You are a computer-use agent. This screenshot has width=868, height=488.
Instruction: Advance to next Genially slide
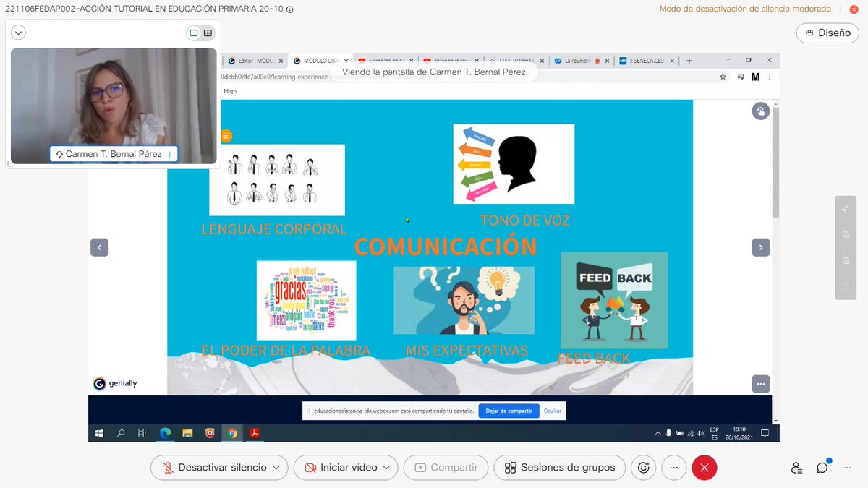760,247
